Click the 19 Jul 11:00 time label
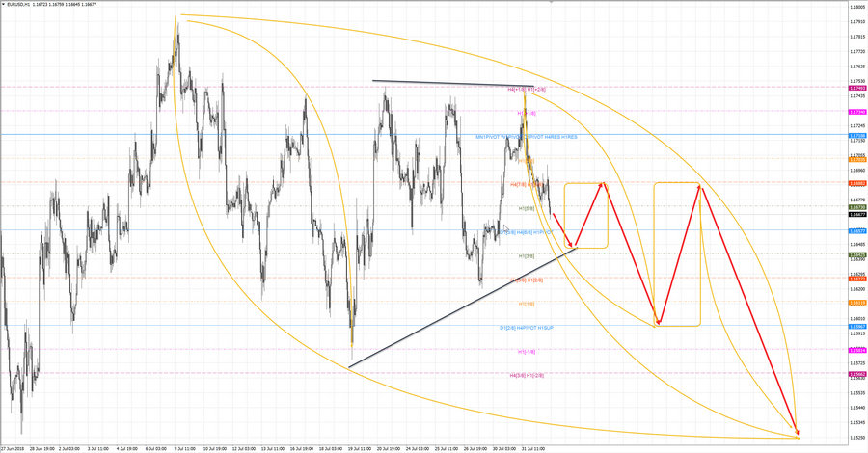 [x=360, y=448]
